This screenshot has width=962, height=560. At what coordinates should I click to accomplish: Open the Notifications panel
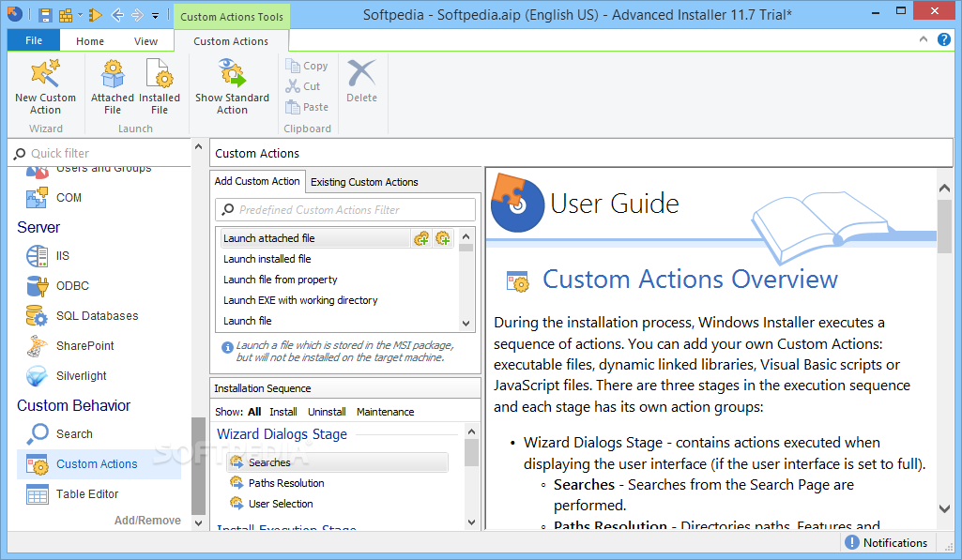pos(886,543)
